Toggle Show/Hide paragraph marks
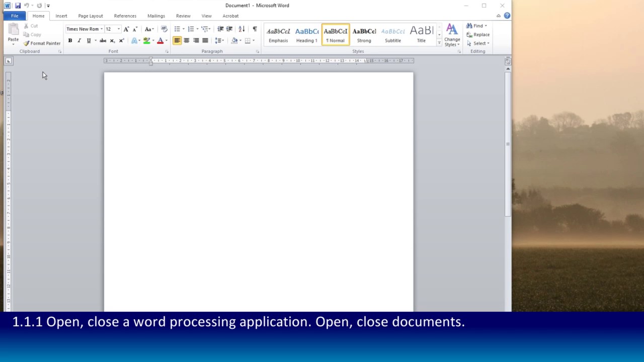644x362 pixels. [255, 29]
